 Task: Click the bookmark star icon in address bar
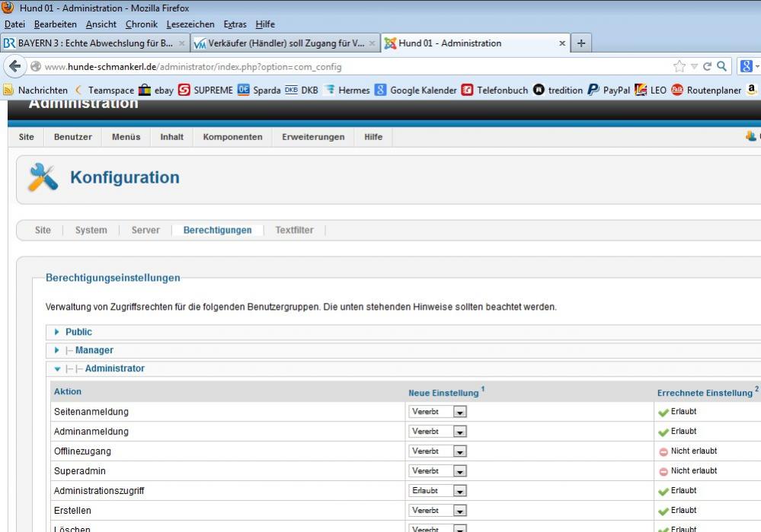click(x=679, y=67)
